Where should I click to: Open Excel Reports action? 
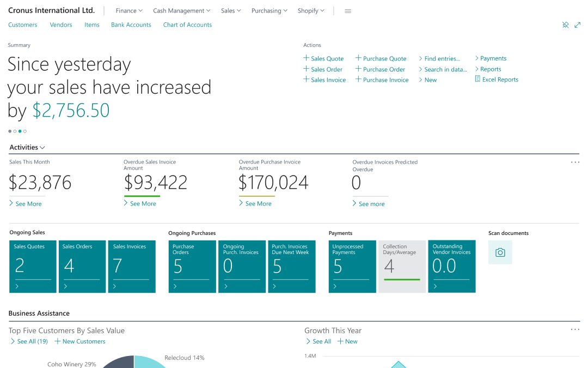[497, 79]
